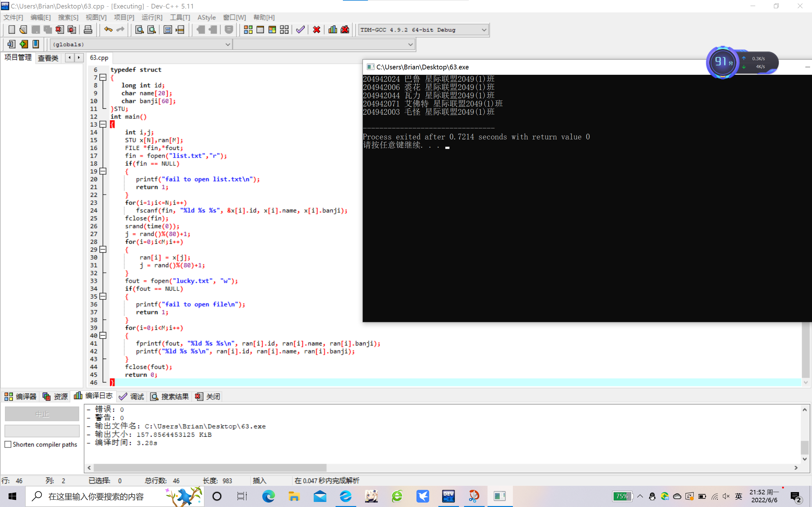
Task: Click the compile log horizontal scrollbar thumb
Action: point(210,467)
